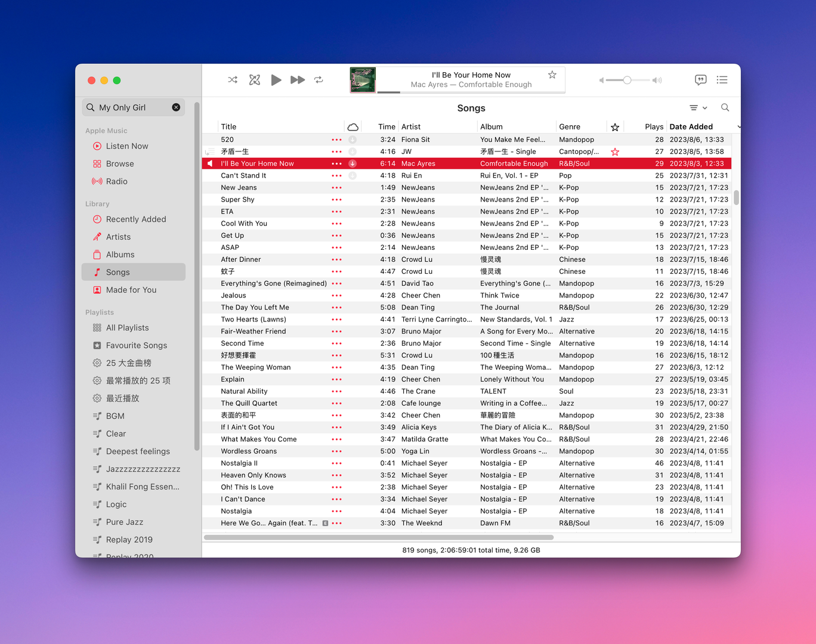Image resolution: width=816 pixels, height=644 pixels.
Task: Show the Up Next queue list
Action: click(722, 80)
